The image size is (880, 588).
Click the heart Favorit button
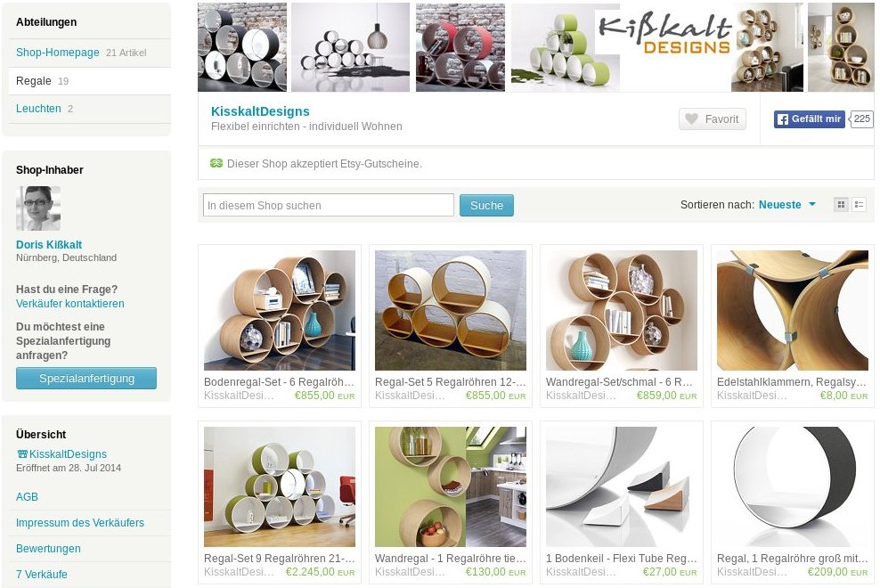(713, 119)
